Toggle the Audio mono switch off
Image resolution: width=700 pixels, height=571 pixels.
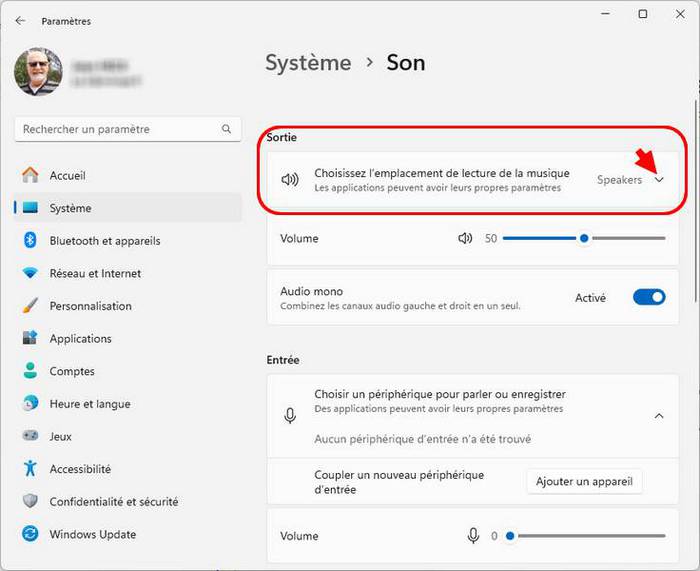coord(649,297)
